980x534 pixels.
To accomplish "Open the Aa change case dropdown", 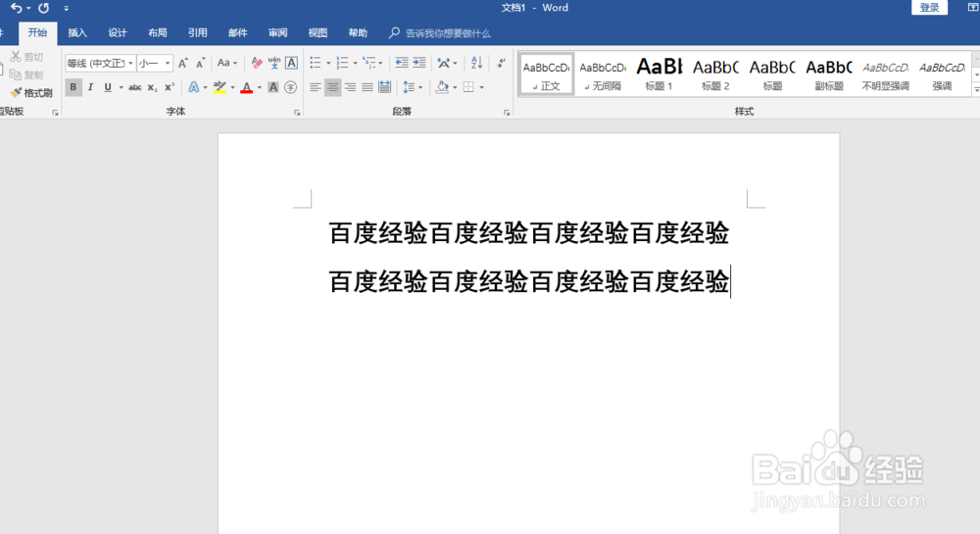I will click(x=227, y=63).
